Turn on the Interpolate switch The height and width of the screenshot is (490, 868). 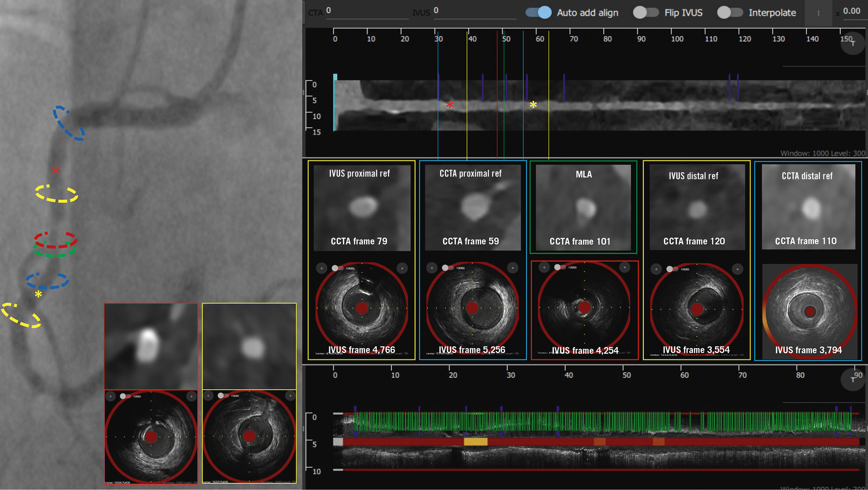pos(729,13)
